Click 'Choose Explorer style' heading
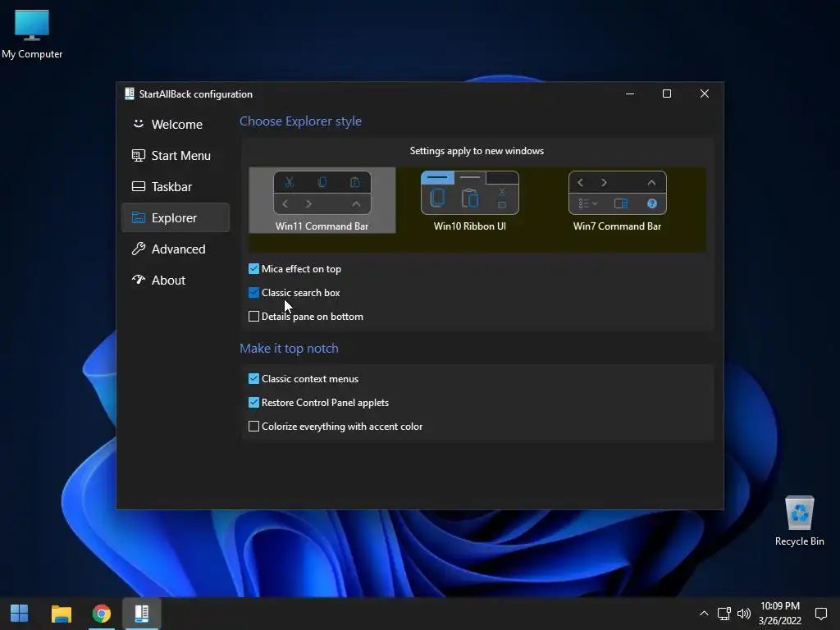This screenshot has height=630, width=840. pos(300,121)
